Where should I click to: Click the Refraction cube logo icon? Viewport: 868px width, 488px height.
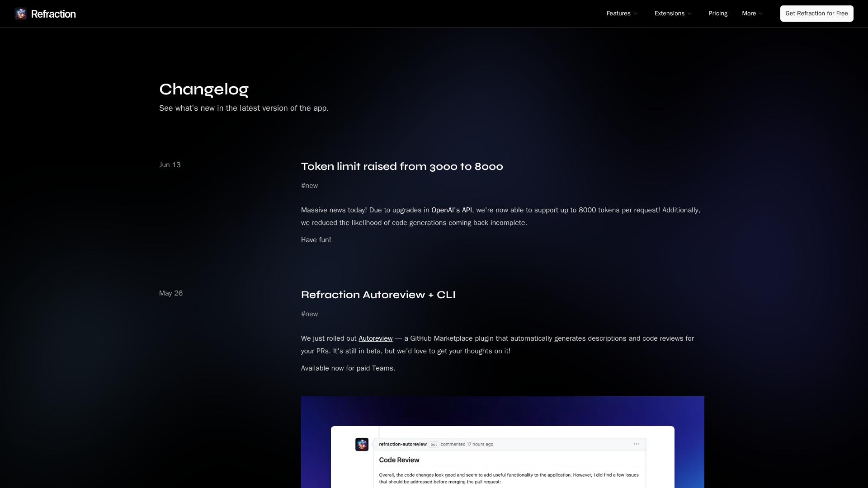21,14
